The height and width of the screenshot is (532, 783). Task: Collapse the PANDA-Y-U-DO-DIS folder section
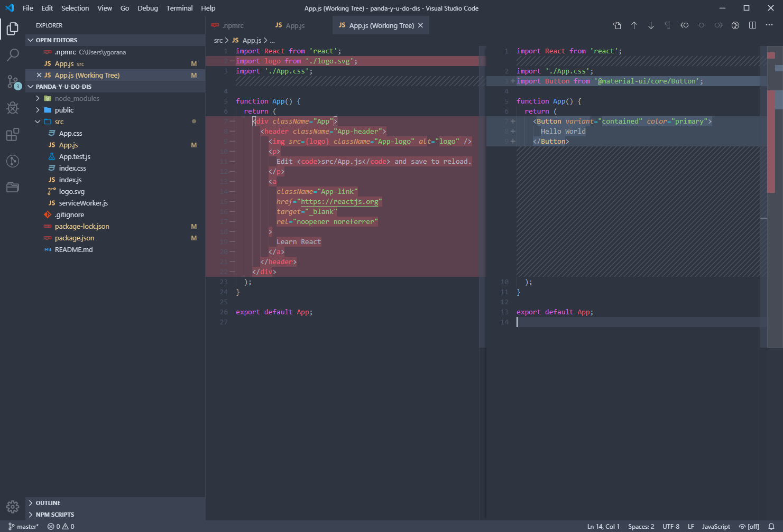click(x=115, y=87)
